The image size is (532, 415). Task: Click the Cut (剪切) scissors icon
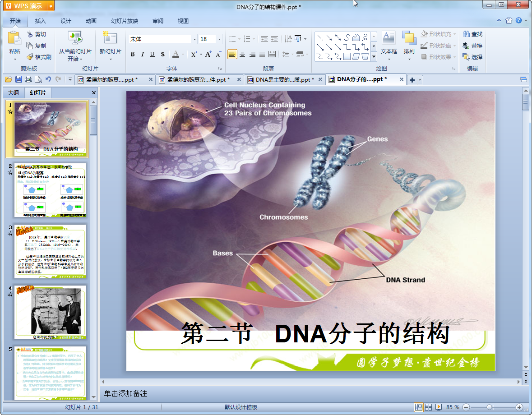30,34
